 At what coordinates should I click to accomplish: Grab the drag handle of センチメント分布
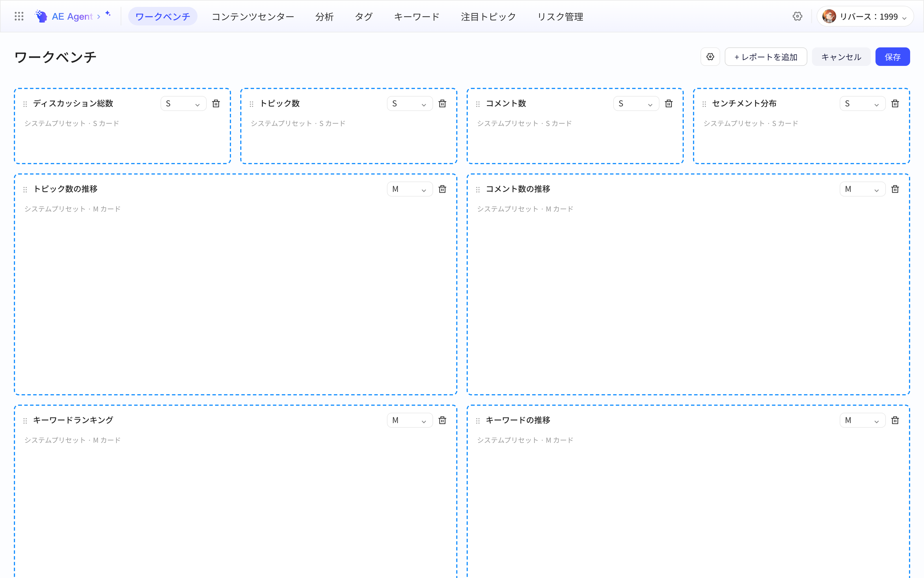coord(704,104)
